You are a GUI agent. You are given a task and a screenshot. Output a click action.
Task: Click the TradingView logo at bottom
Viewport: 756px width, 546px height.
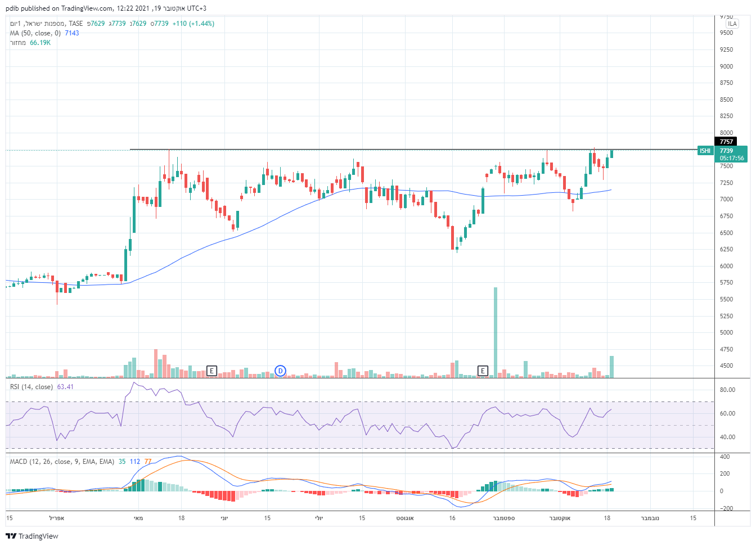coord(32,536)
